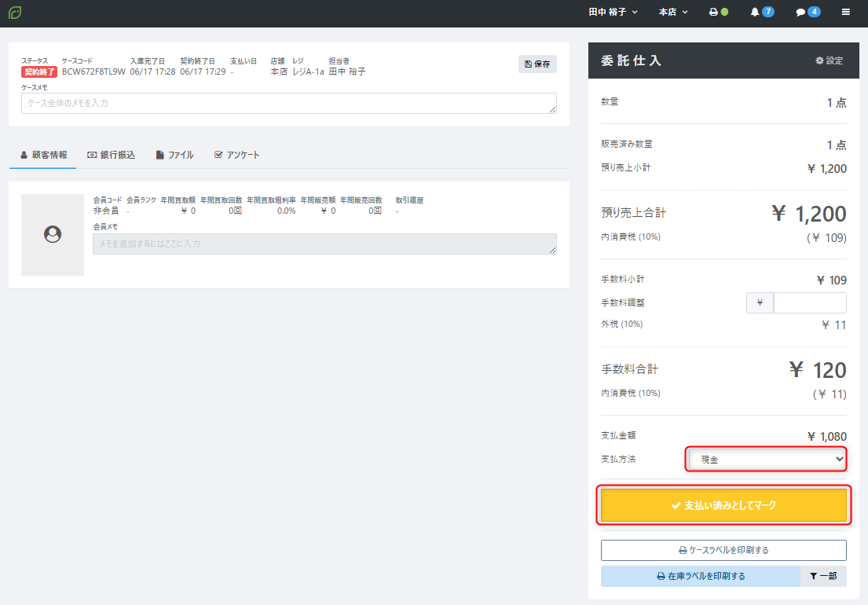Image resolution: width=868 pixels, height=605 pixels.
Task: Click the customer avatar placeholder
Action: (53, 235)
